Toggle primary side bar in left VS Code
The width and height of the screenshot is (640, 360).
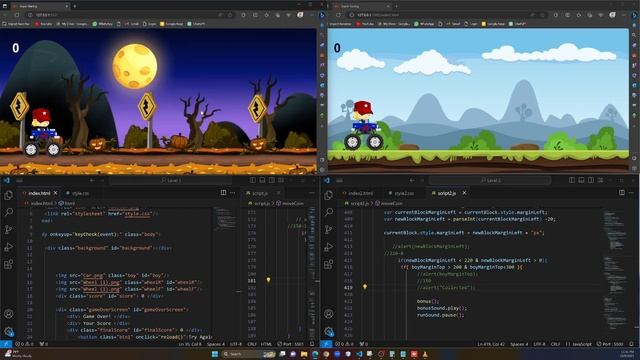point(253,180)
